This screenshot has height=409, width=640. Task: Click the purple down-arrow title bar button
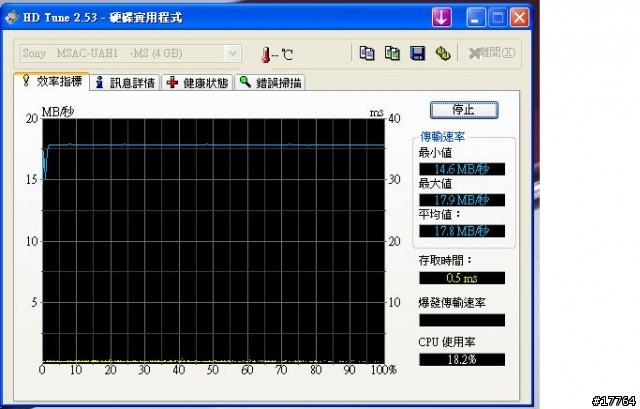pyautogui.click(x=442, y=18)
